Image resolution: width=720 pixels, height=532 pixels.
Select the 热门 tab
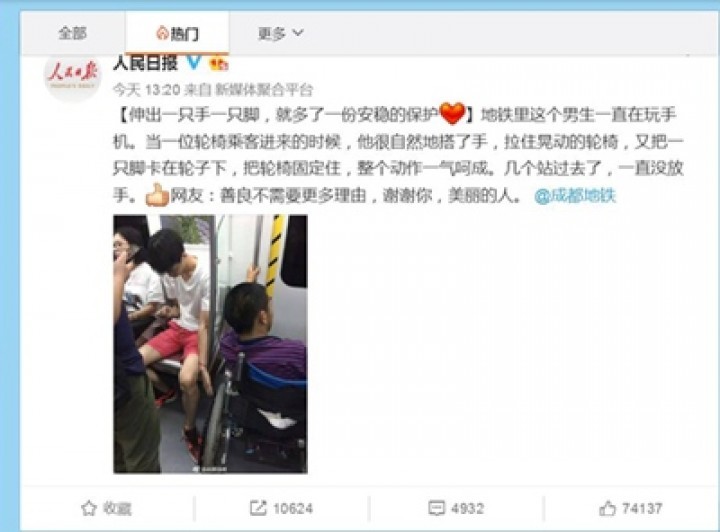pyautogui.click(x=177, y=33)
